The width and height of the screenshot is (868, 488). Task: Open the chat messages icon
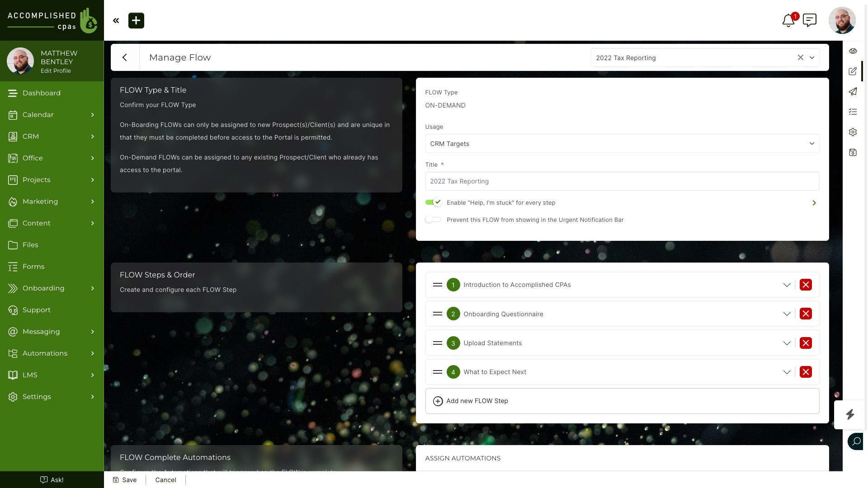click(809, 20)
